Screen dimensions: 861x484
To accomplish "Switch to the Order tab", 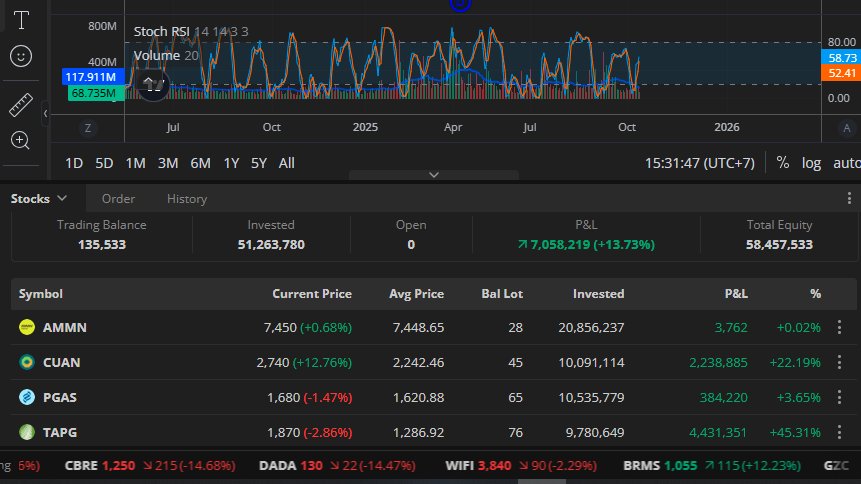I will pyautogui.click(x=118, y=199).
